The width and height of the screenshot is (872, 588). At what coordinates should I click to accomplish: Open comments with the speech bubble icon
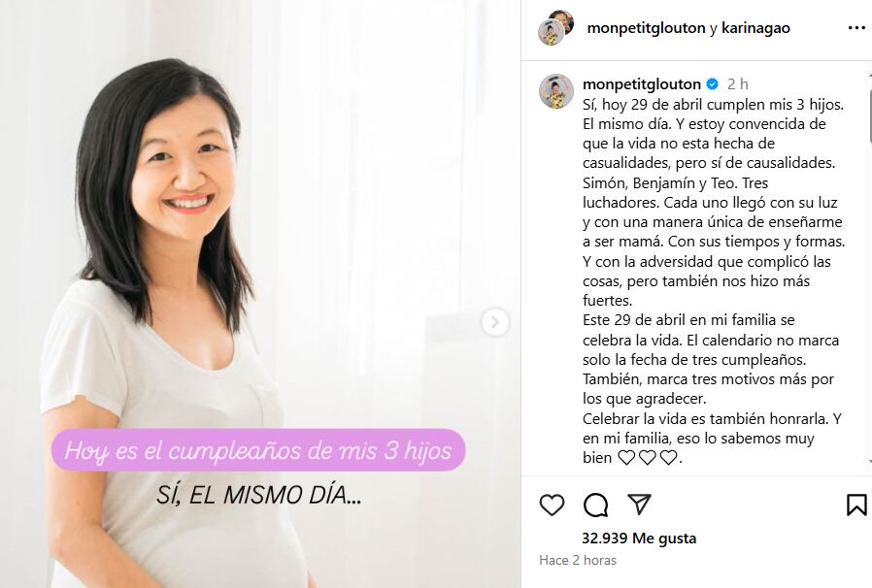coord(595,505)
